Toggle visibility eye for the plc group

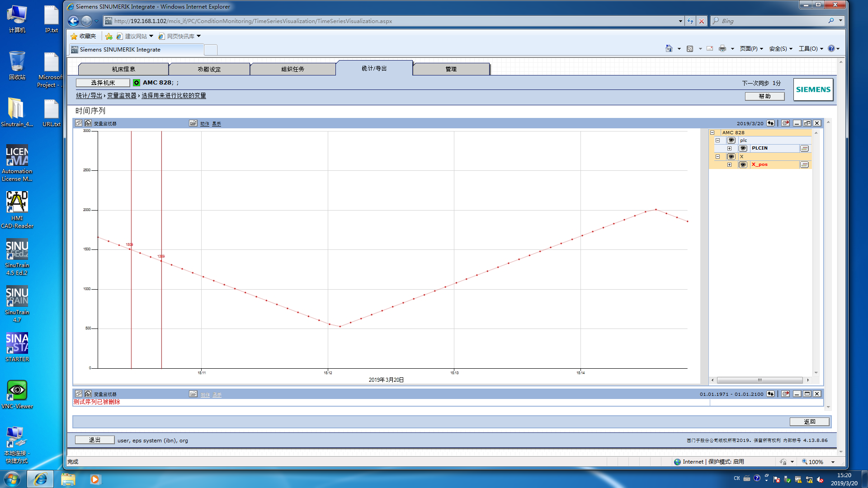pos(731,140)
